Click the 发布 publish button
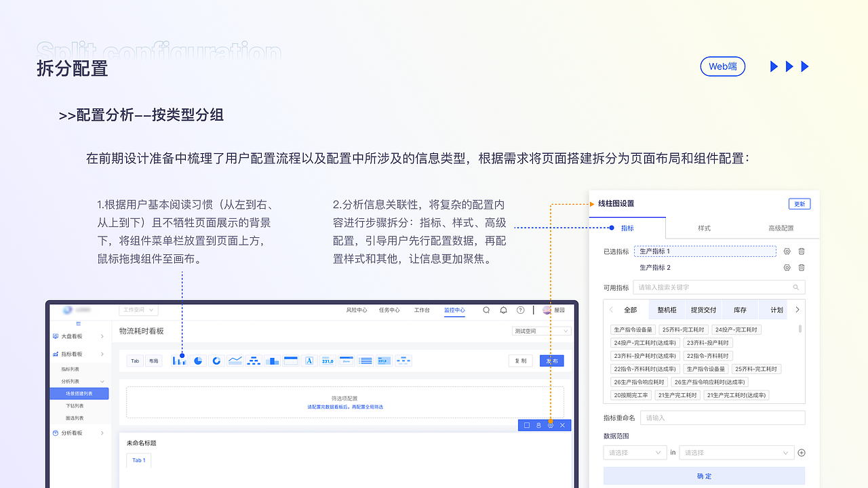 [551, 361]
